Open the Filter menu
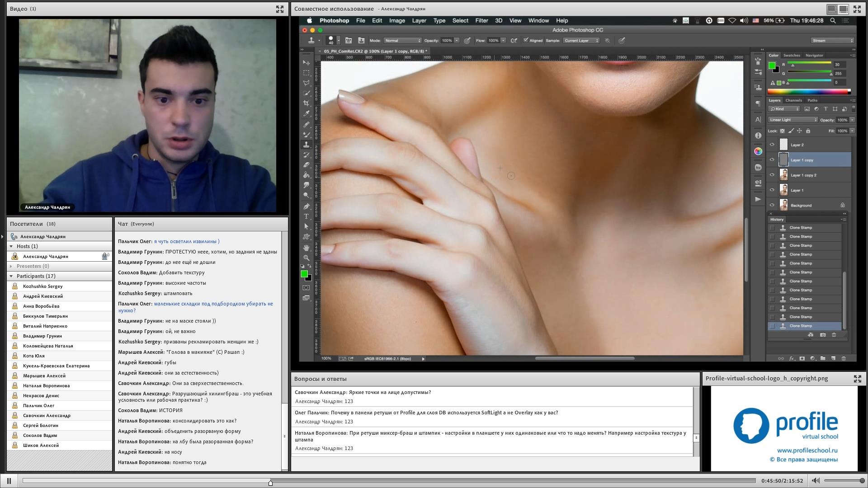 tap(481, 20)
